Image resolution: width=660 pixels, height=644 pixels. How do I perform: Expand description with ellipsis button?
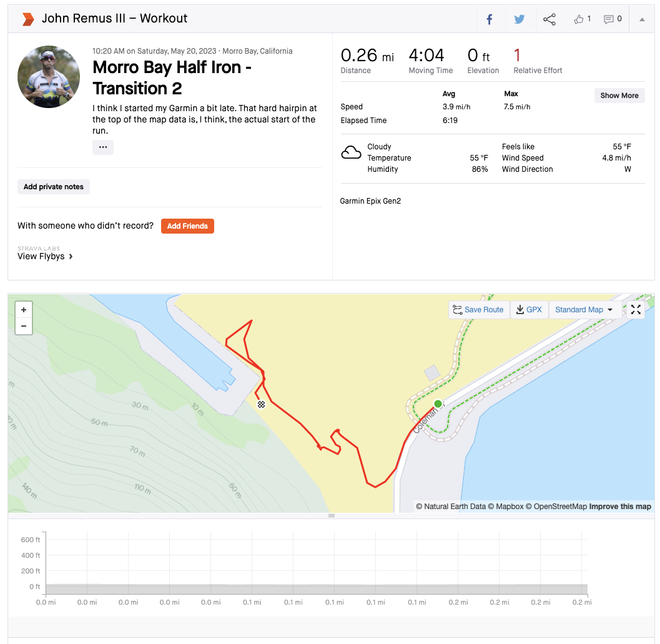point(103,147)
